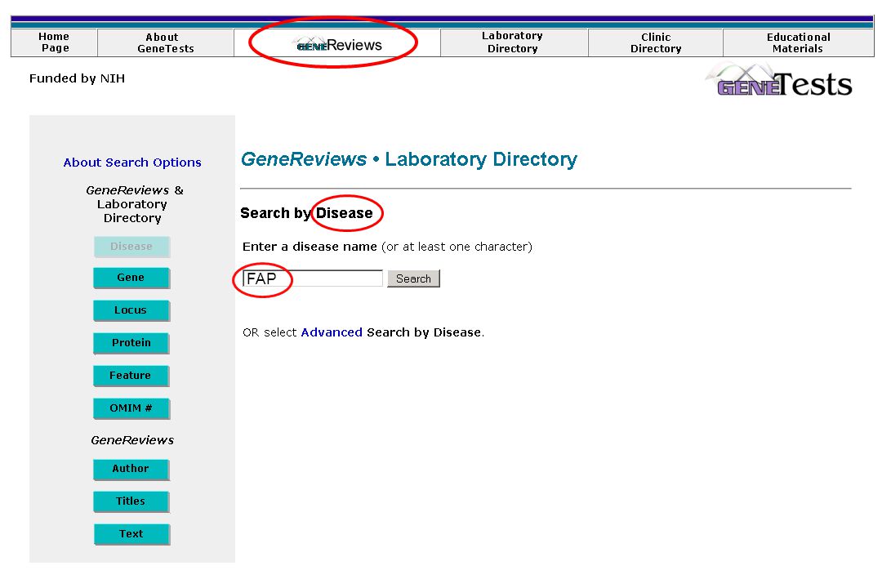Click the 'GeneReviews • Laboratory Directory' page title
Screen dimensions: 882x588
pyautogui.click(x=409, y=159)
